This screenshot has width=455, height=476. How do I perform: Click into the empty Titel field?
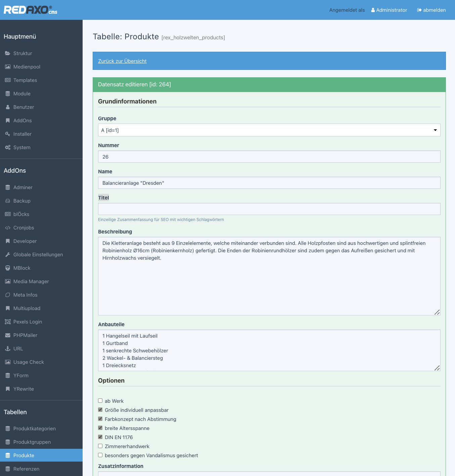point(269,209)
